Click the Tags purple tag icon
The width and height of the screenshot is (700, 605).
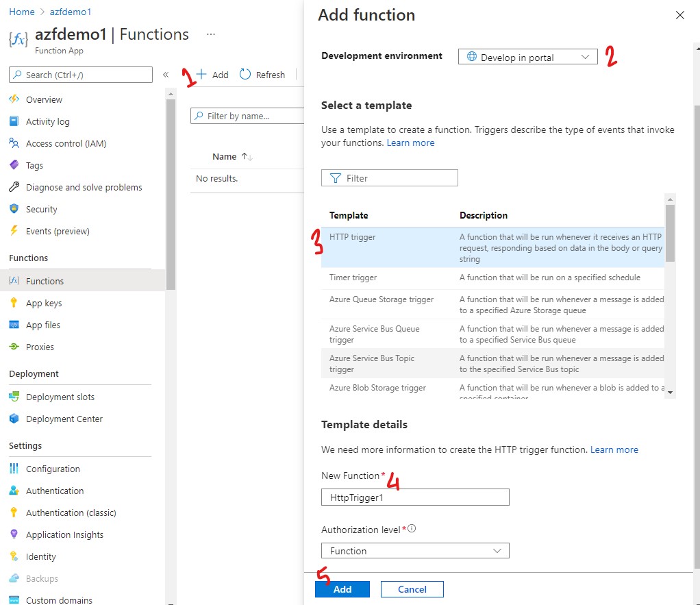pos(14,165)
